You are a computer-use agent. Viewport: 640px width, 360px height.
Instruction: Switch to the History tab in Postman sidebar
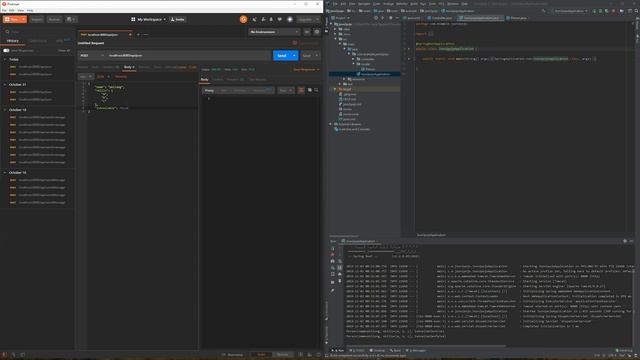click(13, 41)
